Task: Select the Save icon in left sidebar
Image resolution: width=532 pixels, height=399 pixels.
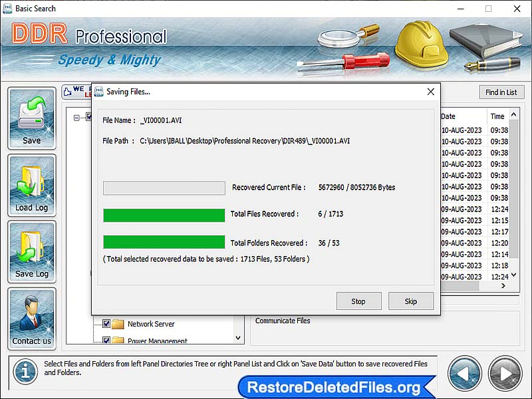Action: tap(31, 118)
